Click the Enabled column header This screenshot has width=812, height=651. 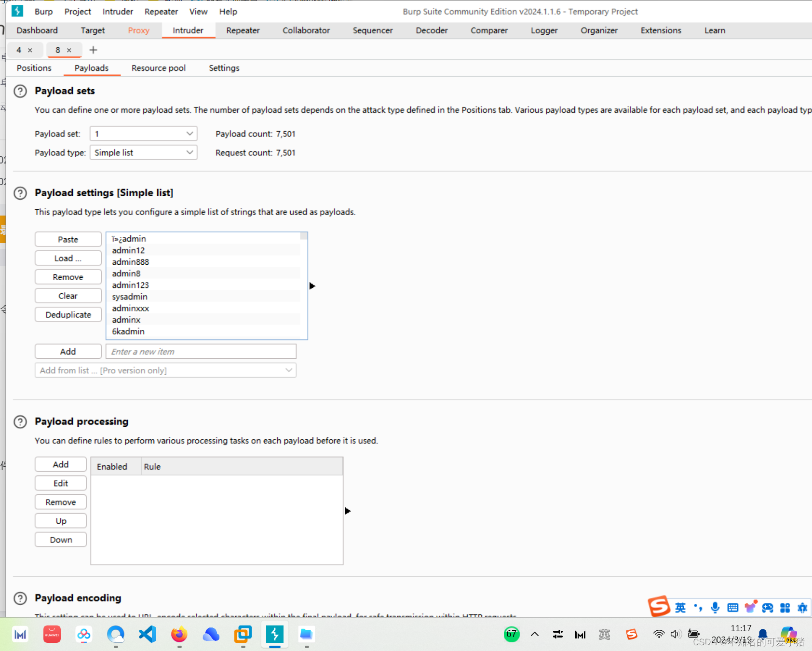[x=116, y=466]
